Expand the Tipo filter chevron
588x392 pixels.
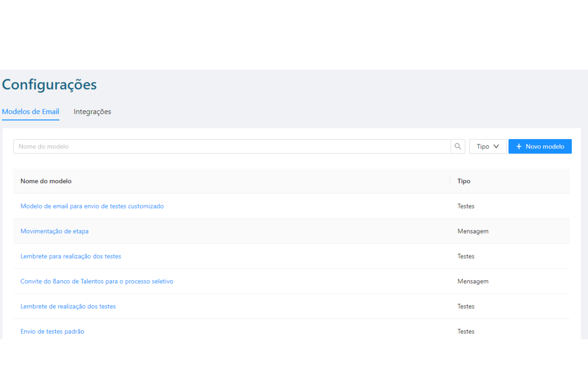tap(496, 146)
